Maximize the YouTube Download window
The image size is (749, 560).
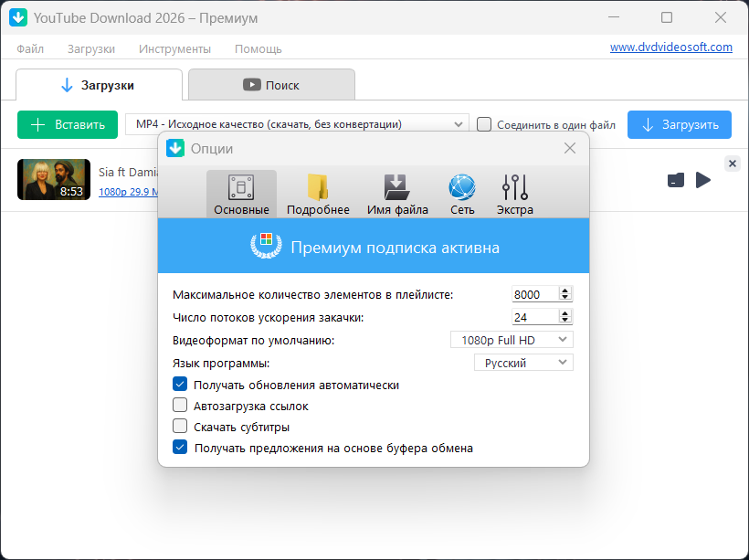click(x=667, y=17)
